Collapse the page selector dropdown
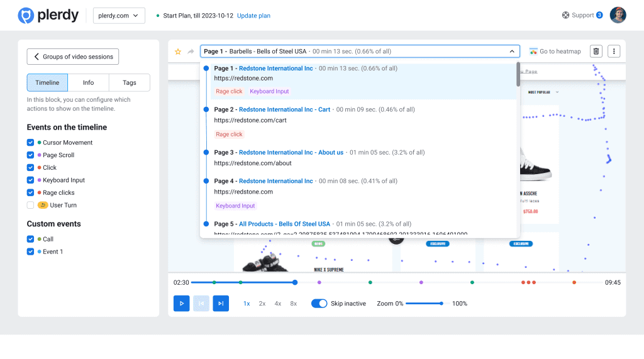The width and height of the screenshot is (644, 359). (x=512, y=52)
